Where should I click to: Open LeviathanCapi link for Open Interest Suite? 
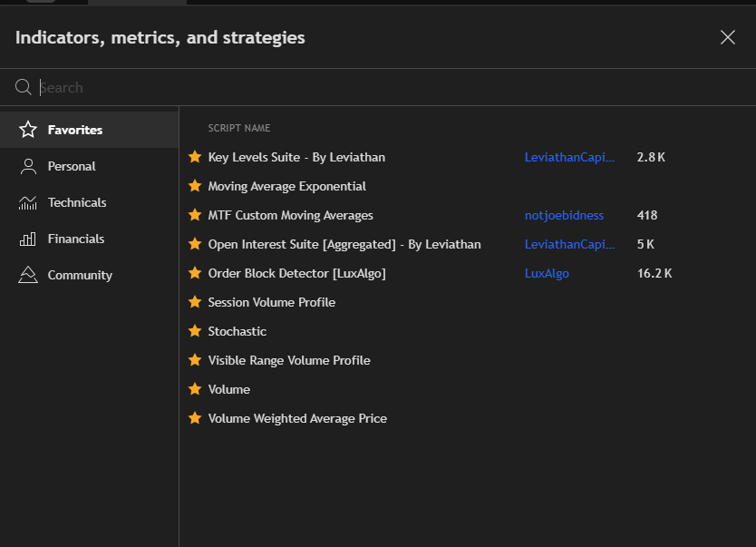click(x=569, y=244)
